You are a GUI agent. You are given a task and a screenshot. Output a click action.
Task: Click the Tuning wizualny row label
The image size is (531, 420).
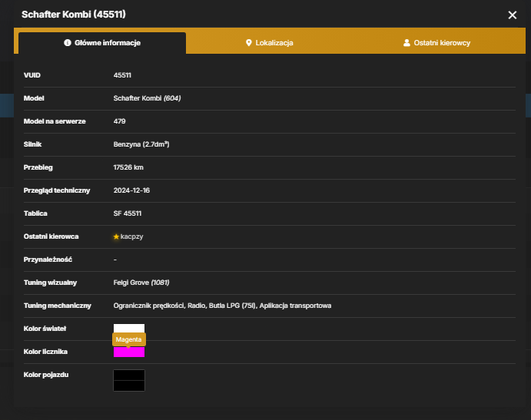point(50,283)
